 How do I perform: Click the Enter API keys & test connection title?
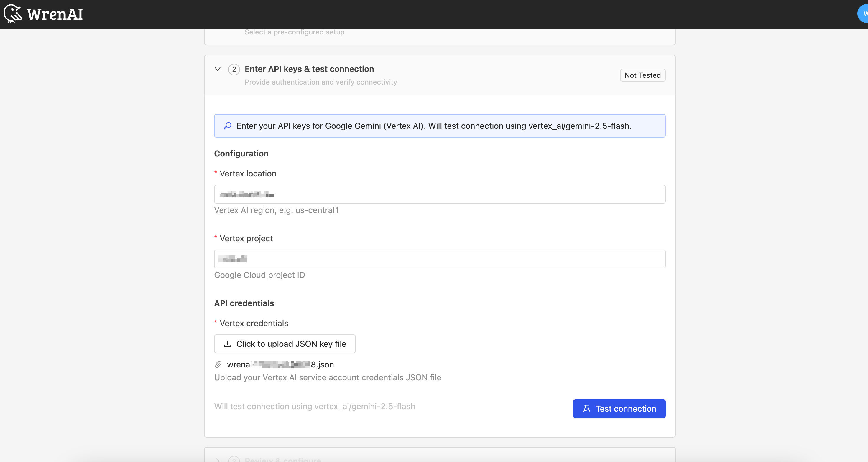point(309,69)
